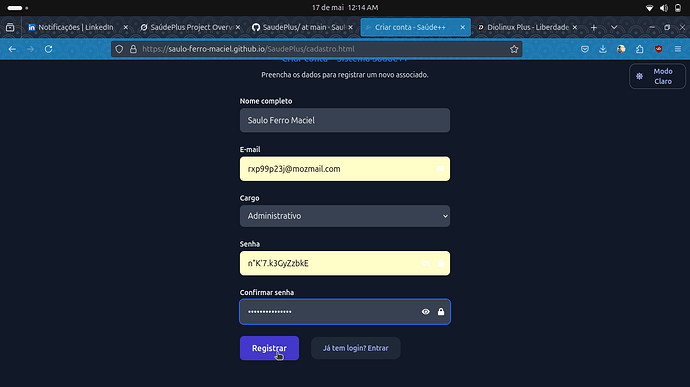Click the Registrar button
Image resolution: width=690 pixels, height=387 pixels.
(x=269, y=348)
